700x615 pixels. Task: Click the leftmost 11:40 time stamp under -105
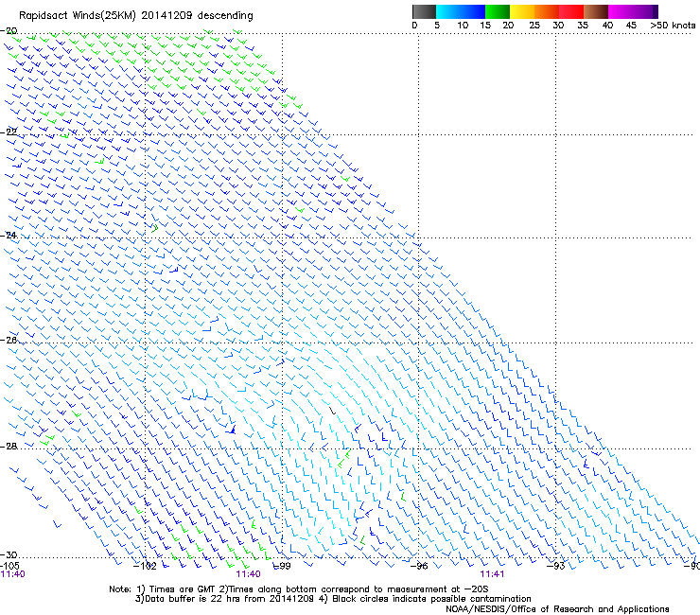pyautogui.click(x=13, y=574)
